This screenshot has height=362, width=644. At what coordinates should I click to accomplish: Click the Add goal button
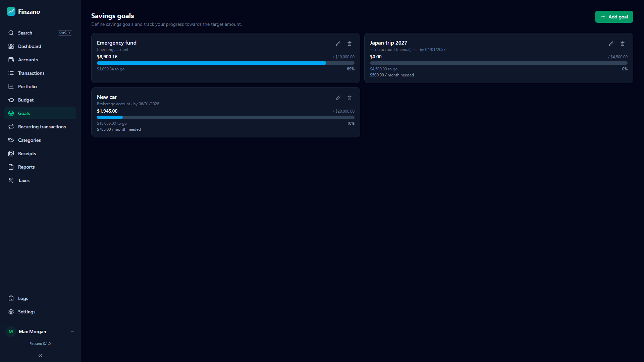pos(614,17)
